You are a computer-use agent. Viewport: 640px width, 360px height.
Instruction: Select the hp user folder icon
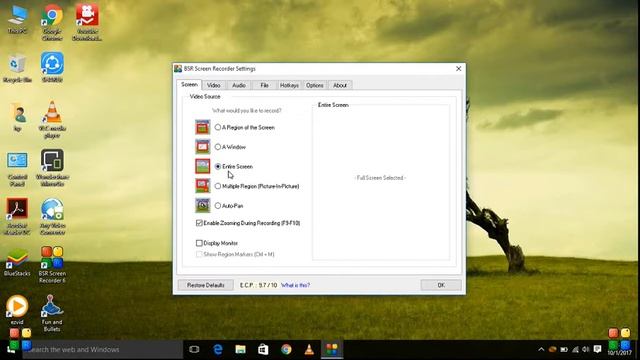click(x=18, y=117)
